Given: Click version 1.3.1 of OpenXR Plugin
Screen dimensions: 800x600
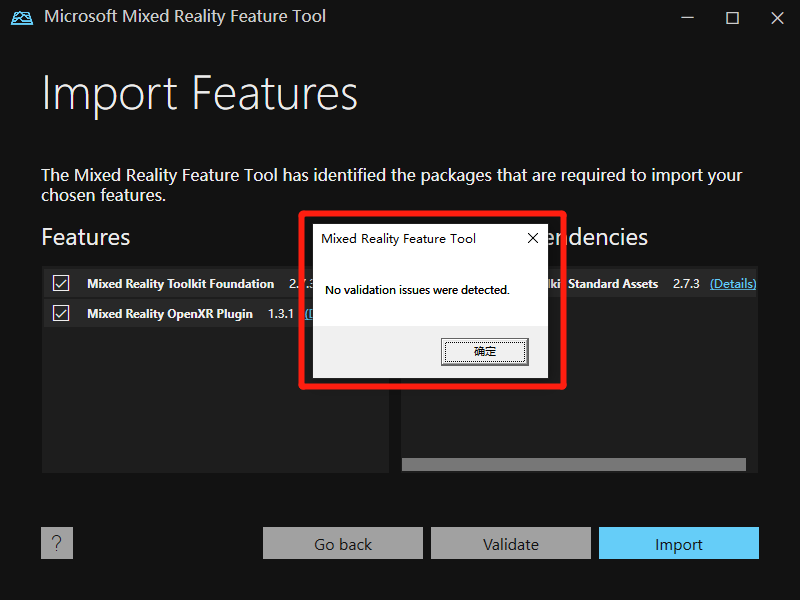Looking at the screenshot, I should (x=281, y=314).
